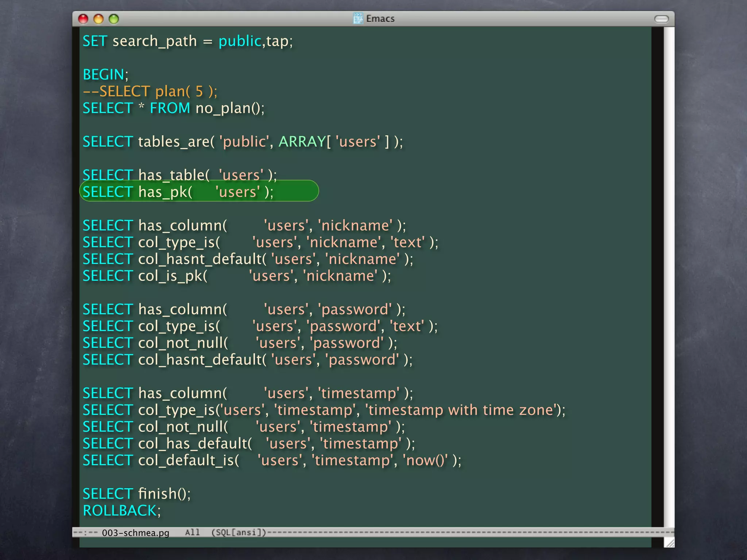Click the 'SELECT * FROM no_plan();' line
The width and height of the screenshot is (747, 560).
coord(174,108)
